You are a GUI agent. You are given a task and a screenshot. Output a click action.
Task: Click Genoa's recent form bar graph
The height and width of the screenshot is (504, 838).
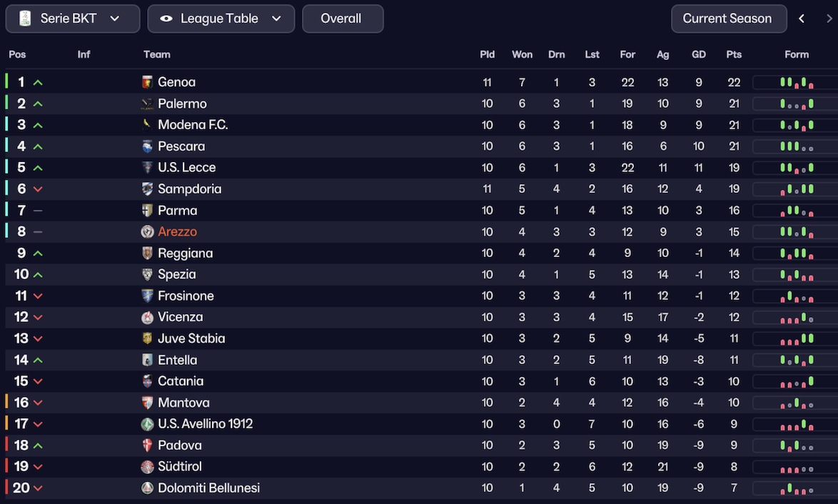pos(796,83)
